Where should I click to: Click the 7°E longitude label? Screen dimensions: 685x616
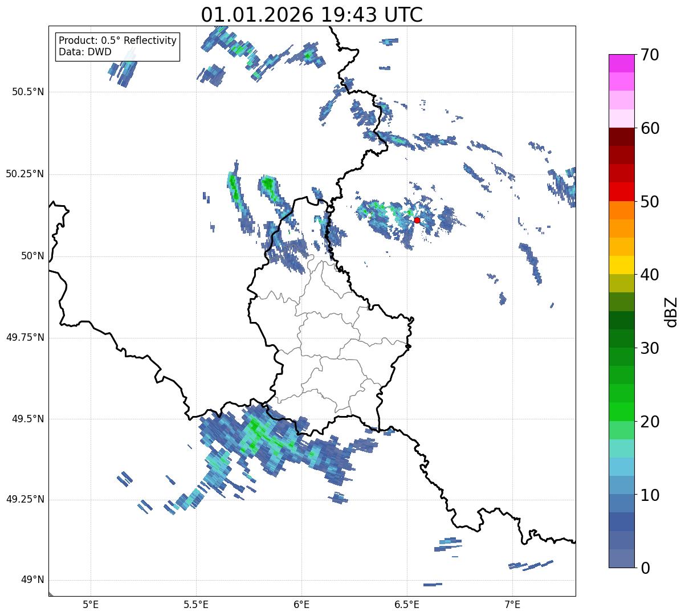click(512, 604)
